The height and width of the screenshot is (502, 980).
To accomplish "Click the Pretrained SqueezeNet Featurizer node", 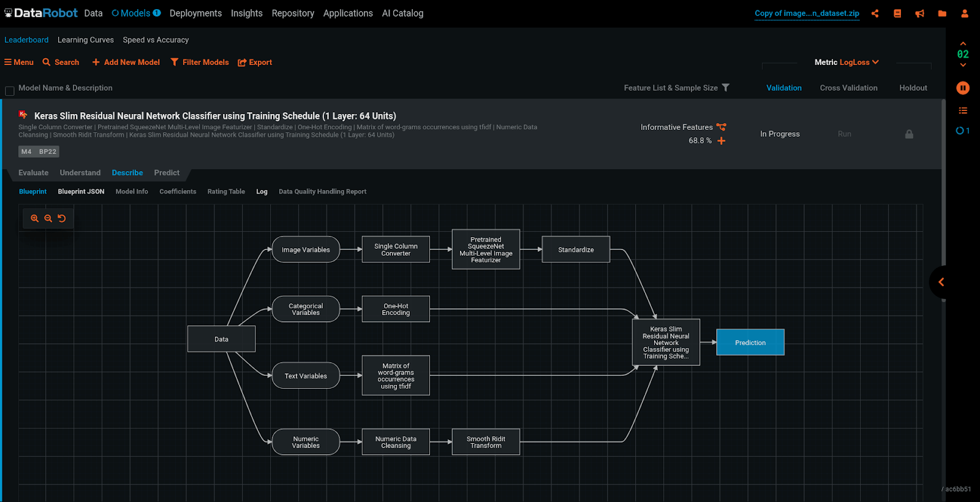I will pos(486,249).
